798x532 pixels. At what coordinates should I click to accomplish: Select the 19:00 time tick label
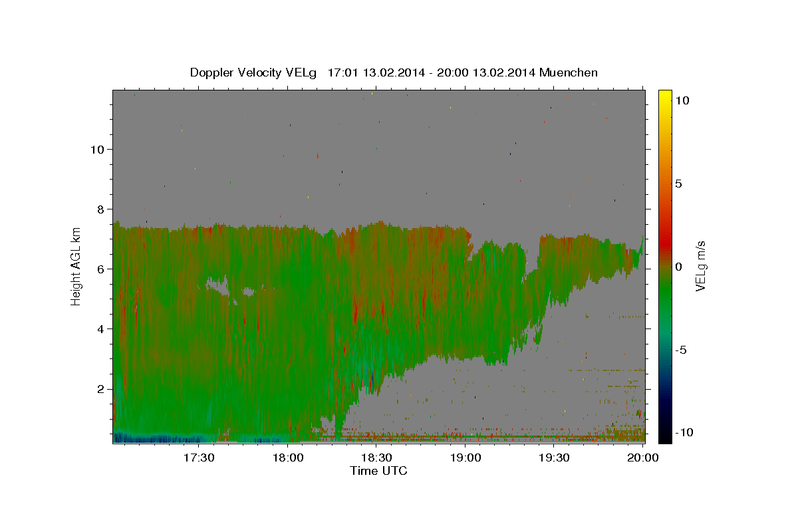coord(465,458)
